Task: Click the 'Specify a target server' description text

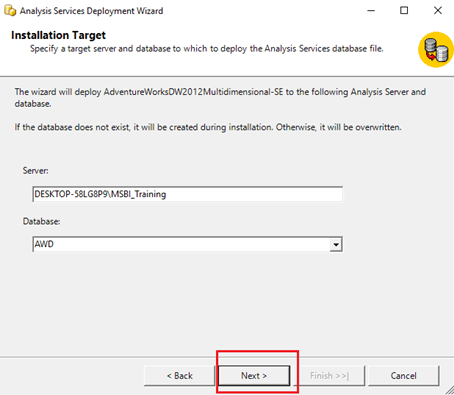Action: click(x=207, y=49)
